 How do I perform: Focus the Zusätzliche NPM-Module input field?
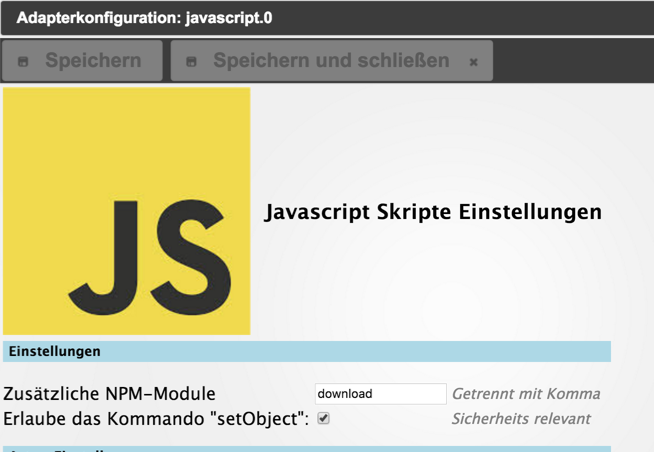coord(381,394)
